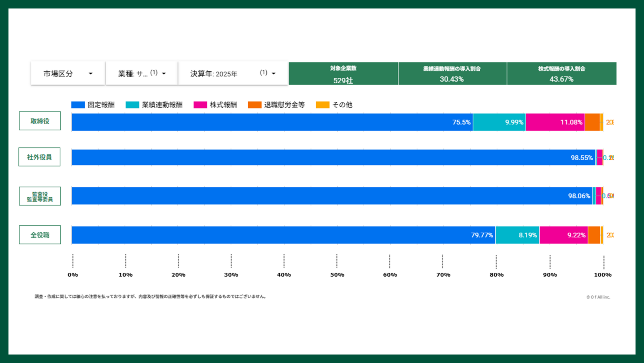The height and width of the screenshot is (363, 644).
Task: Select the 監査役 監査等委員 label
Action: pos(40,196)
